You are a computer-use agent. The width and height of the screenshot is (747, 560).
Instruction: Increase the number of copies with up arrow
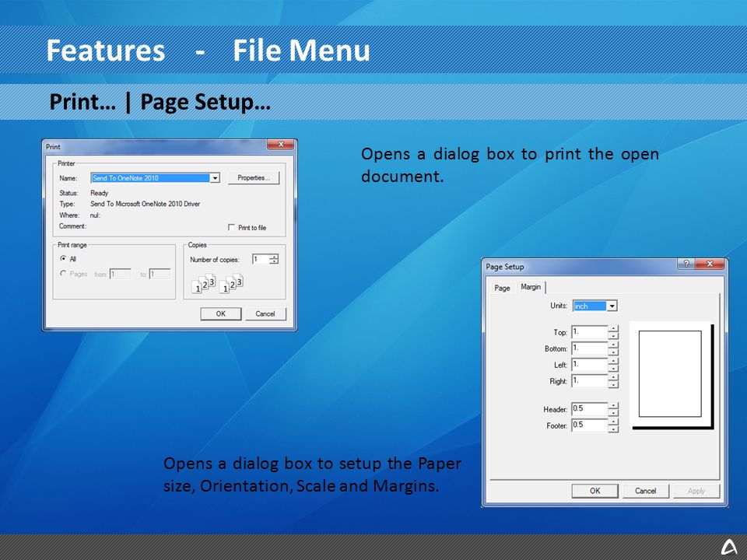coord(274,257)
